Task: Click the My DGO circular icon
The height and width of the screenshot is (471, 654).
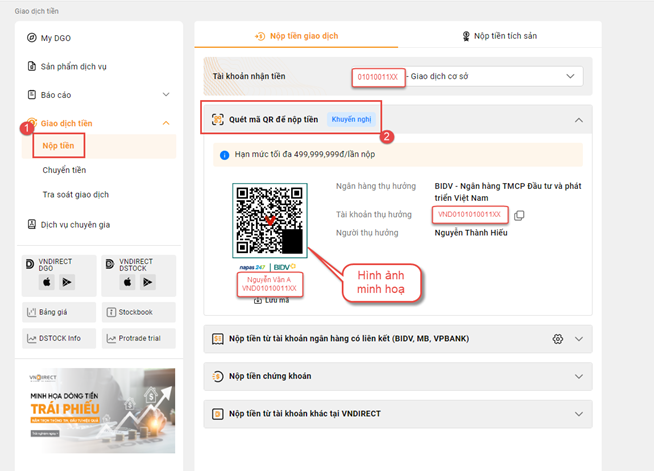Action: [32, 38]
